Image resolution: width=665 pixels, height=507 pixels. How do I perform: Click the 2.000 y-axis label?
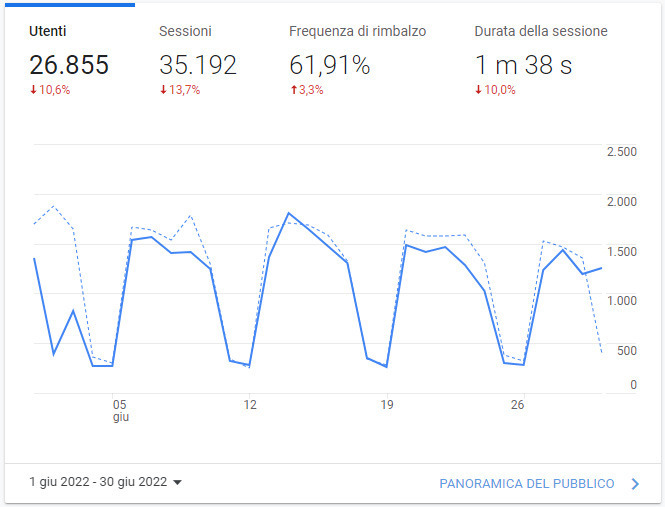[x=622, y=202]
